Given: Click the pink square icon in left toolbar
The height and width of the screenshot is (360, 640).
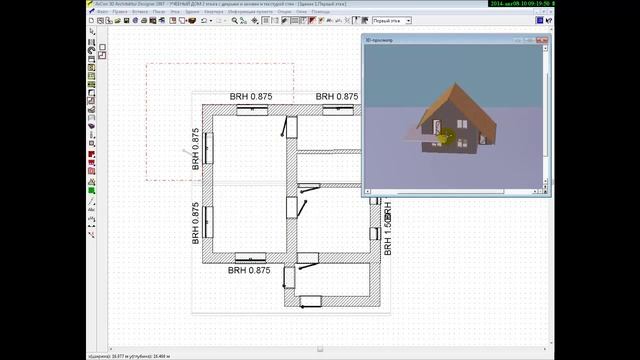Looking at the screenshot, I should pyautogui.click(x=92, y=171).
